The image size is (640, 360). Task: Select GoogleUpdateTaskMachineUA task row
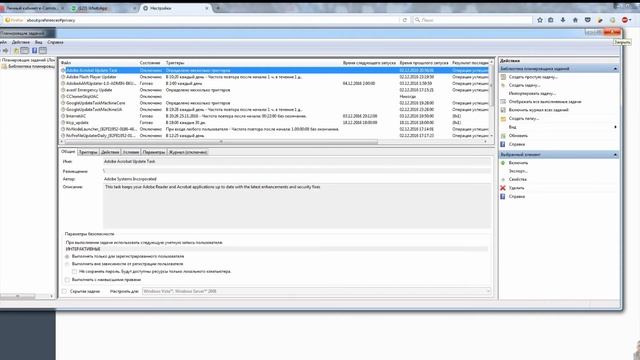coord(274,109)
